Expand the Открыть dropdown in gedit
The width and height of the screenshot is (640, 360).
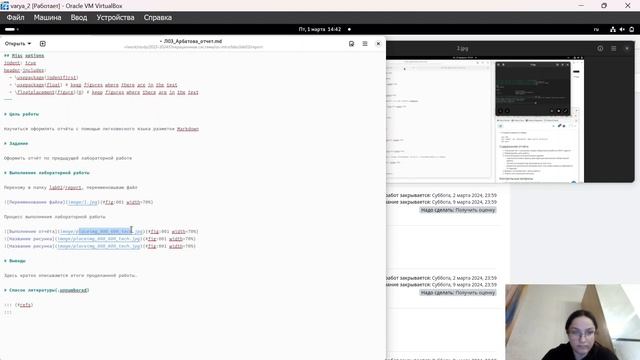pos(18,44)
